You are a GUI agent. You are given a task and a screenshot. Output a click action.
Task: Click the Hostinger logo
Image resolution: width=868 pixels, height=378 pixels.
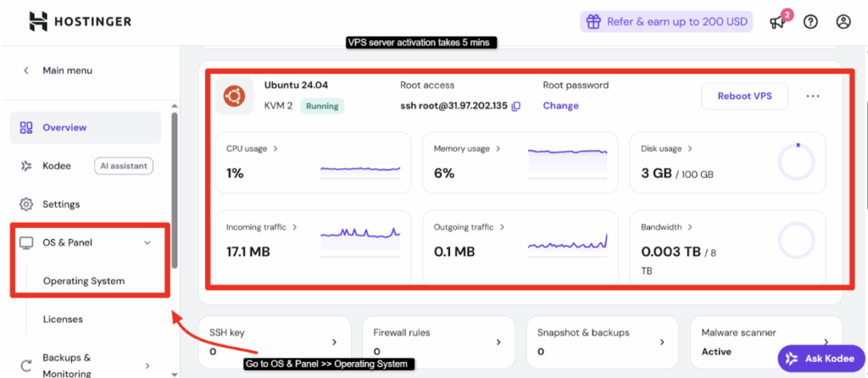pyautogui.click(x=81, y=21)
